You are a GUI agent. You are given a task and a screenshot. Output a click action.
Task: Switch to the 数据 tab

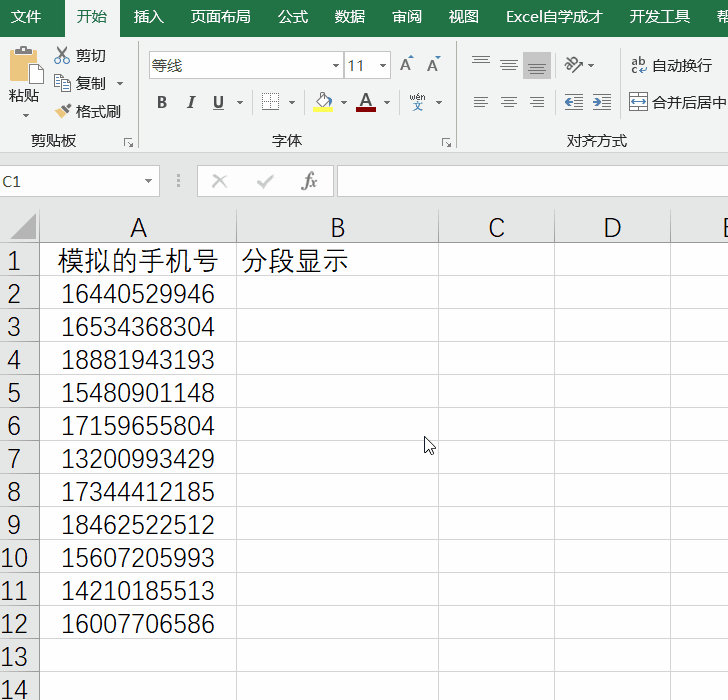(350, 17)
